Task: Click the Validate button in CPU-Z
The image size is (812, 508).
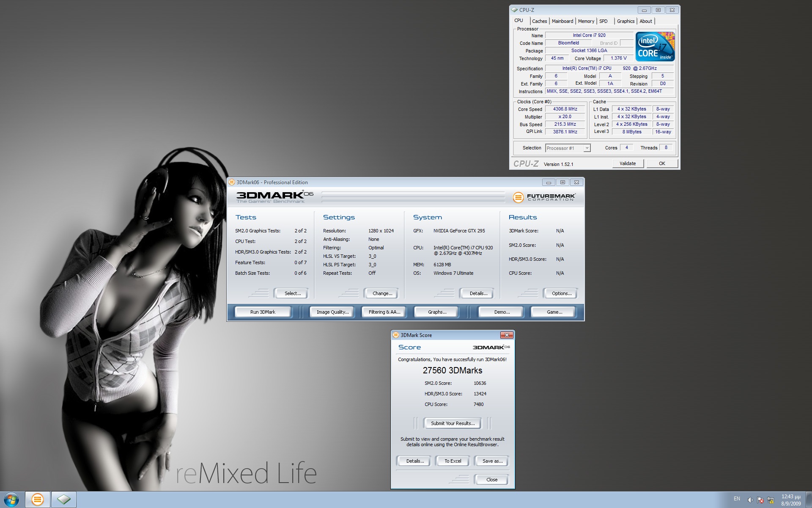Action: tap(628, 163)
